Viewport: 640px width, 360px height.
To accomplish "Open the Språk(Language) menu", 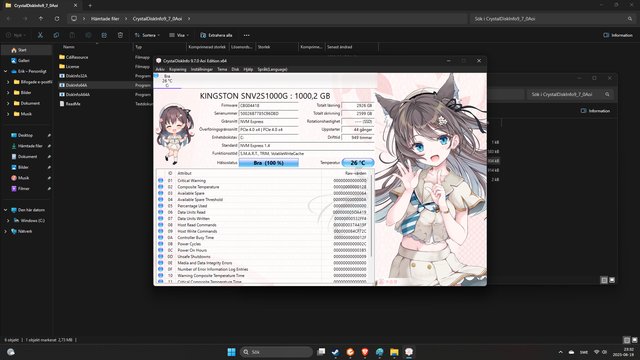I will [272, 69].
